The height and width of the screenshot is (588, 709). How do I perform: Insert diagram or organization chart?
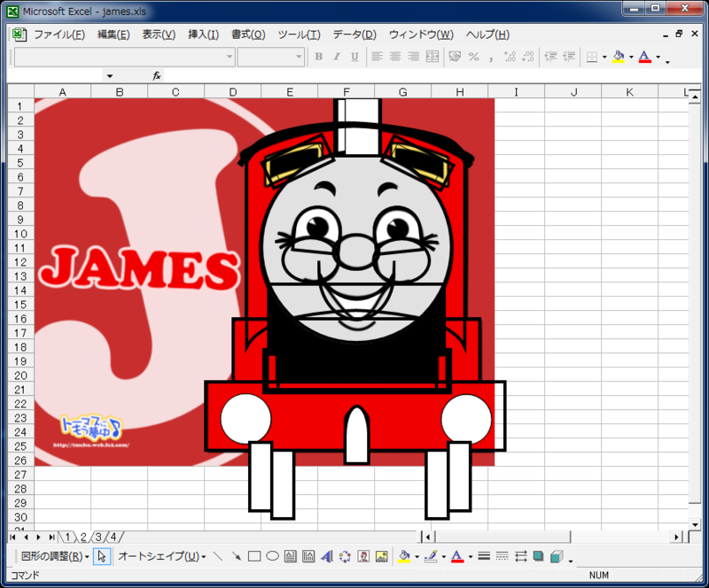[x=345, y=556]
